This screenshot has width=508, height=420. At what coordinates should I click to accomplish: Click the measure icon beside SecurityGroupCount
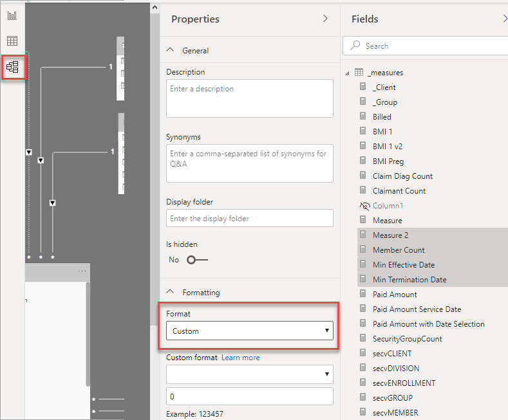(363, 338)
